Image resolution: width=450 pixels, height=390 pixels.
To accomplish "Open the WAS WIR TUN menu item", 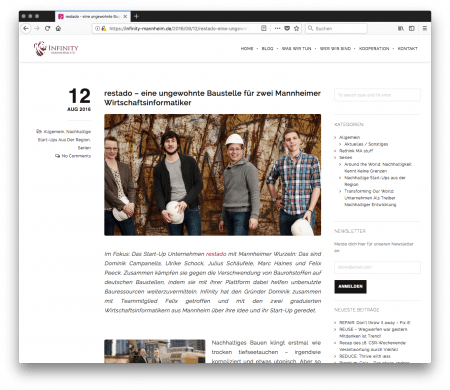I will pyautogui.click(x=296, y=49).
